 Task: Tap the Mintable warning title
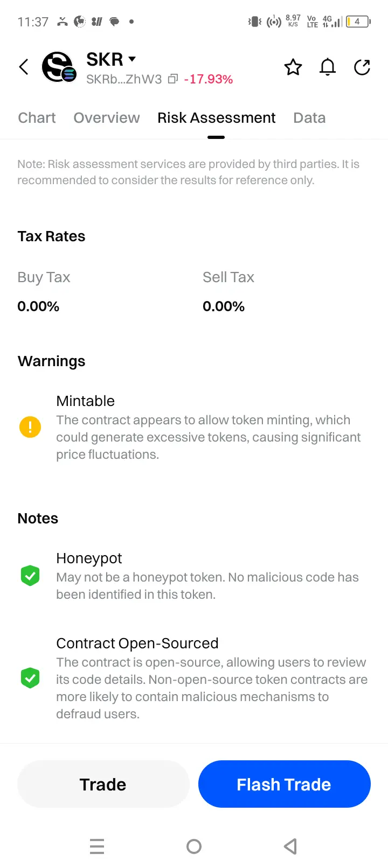click(85, 401)
